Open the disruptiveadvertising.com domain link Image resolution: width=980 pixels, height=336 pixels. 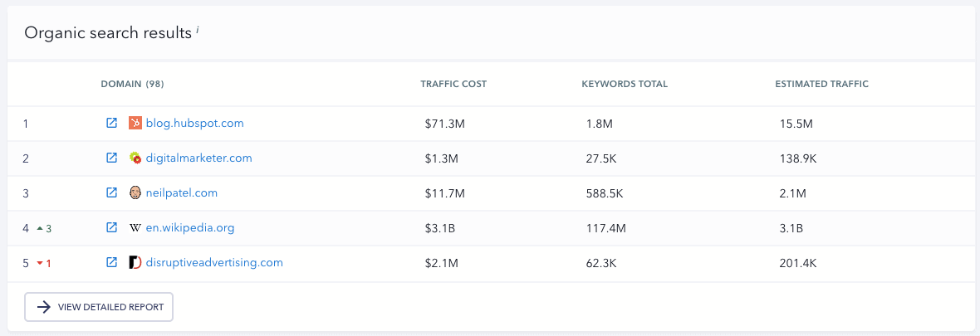click(x=214, y=262)
